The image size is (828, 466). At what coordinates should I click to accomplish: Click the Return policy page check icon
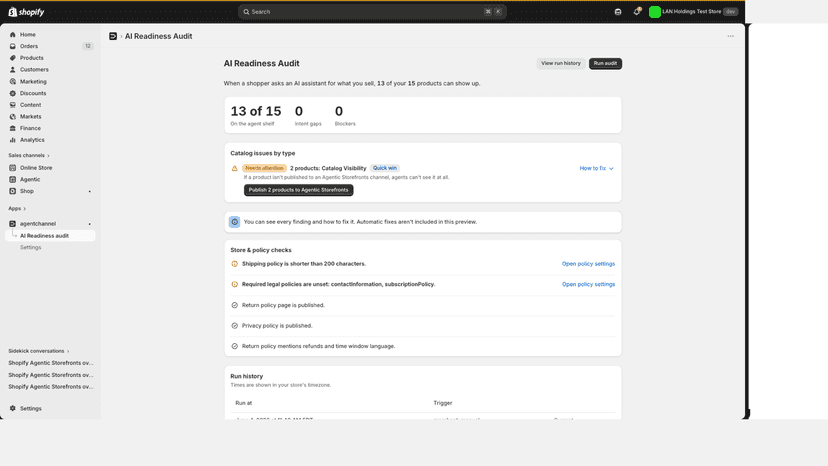(x=234, y=305)
